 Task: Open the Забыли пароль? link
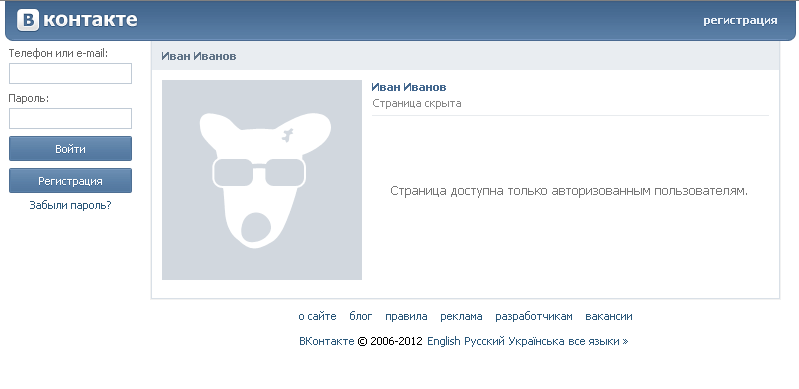coord(70,205)
